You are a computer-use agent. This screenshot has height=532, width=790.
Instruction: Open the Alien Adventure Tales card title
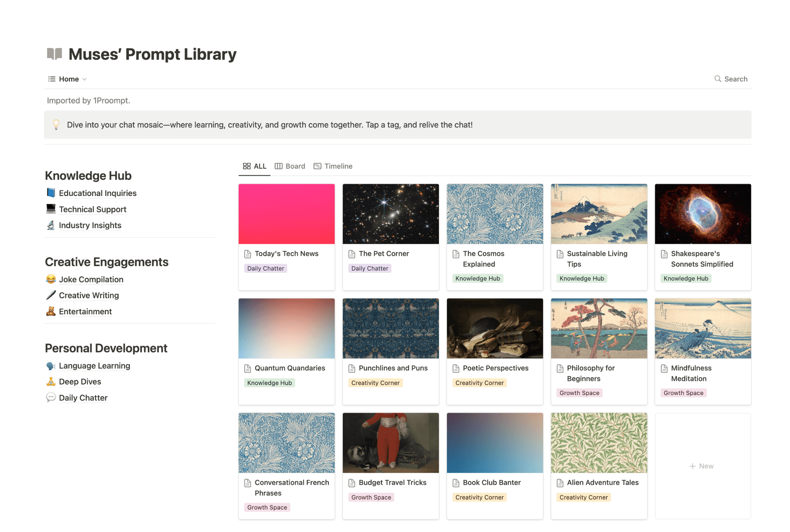[x=602, y=483]
